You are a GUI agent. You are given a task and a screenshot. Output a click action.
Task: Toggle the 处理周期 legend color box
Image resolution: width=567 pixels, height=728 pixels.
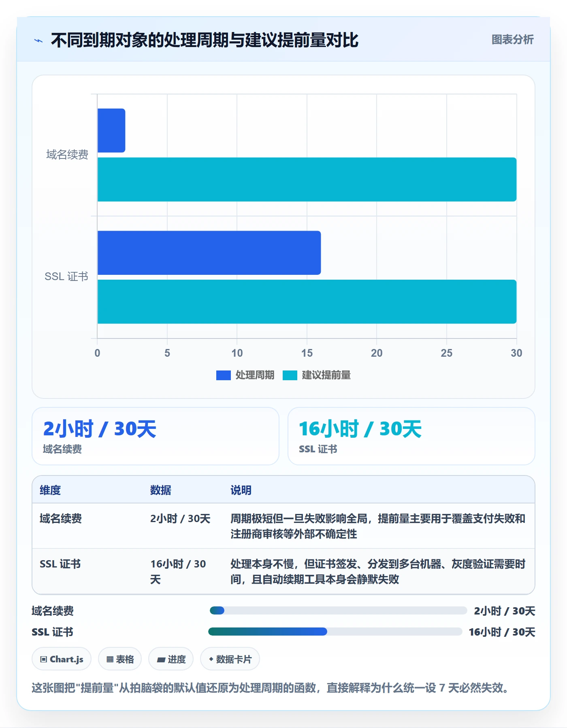(223, 375)
